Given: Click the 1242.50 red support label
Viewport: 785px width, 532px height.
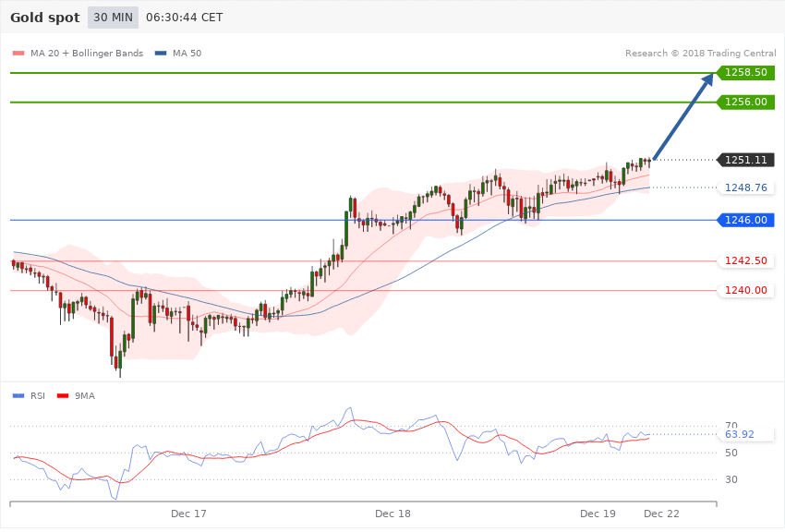Looking at the screenshot, I should 746,260.
